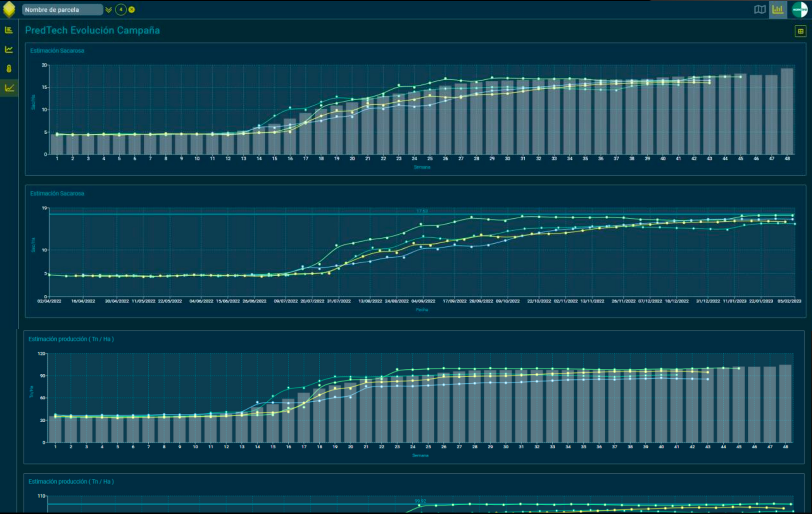Image resolution: width=812 pixels, height=514 pixels.
Task: Expand the parcel list double-chevron dropdown
Action: 109,10
